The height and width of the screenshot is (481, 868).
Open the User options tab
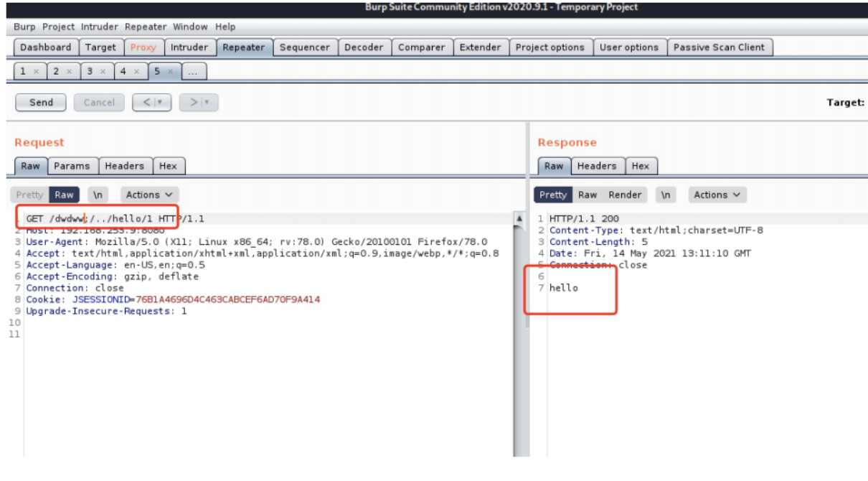click(629, 47)
